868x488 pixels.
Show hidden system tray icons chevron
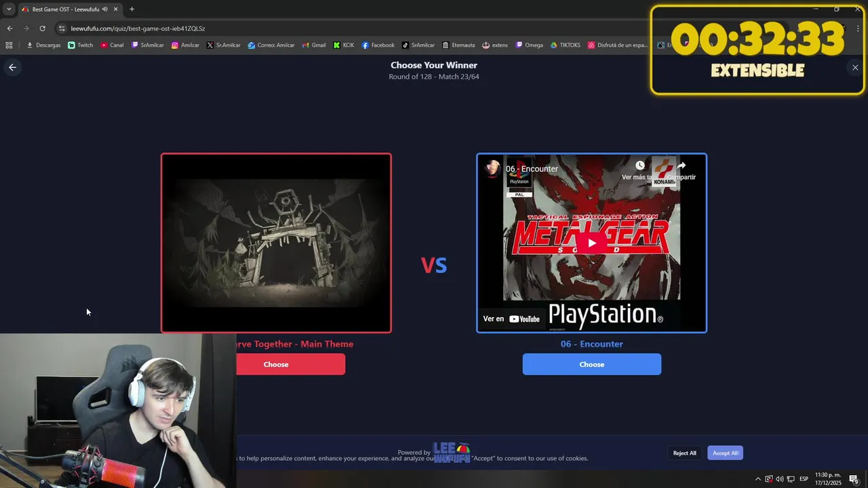[757, 479]
